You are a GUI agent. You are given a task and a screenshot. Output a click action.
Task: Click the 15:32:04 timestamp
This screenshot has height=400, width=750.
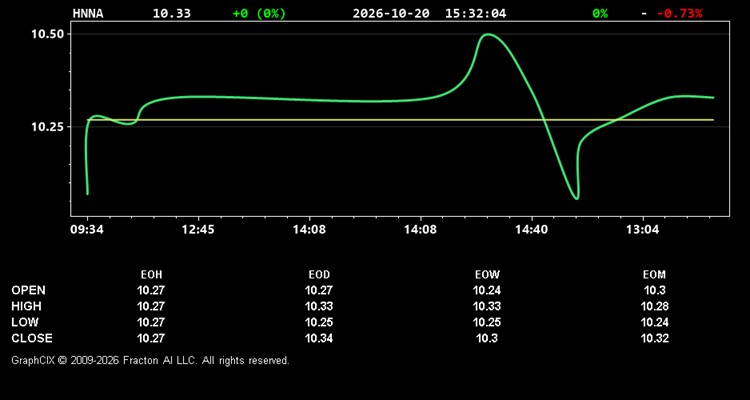(x=475, y=13)
